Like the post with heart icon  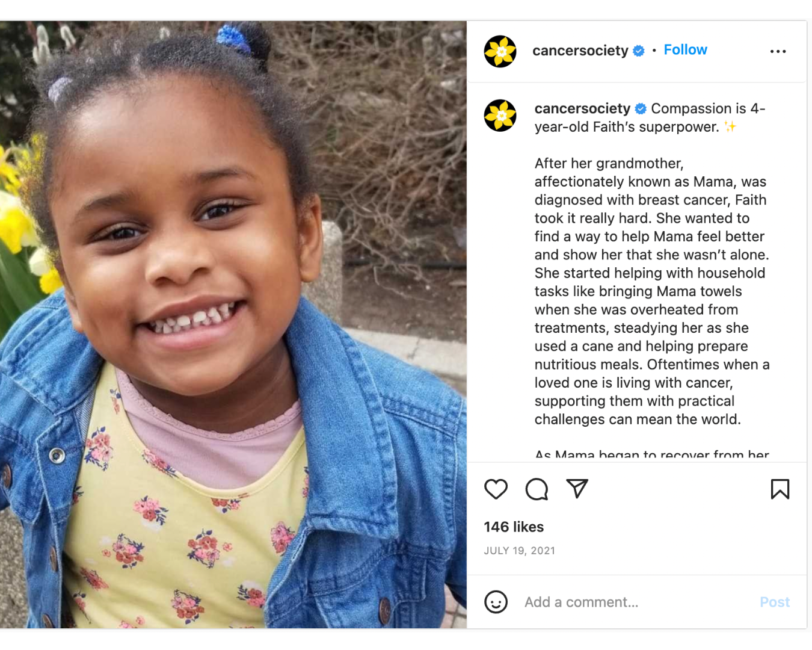point(496,489)
